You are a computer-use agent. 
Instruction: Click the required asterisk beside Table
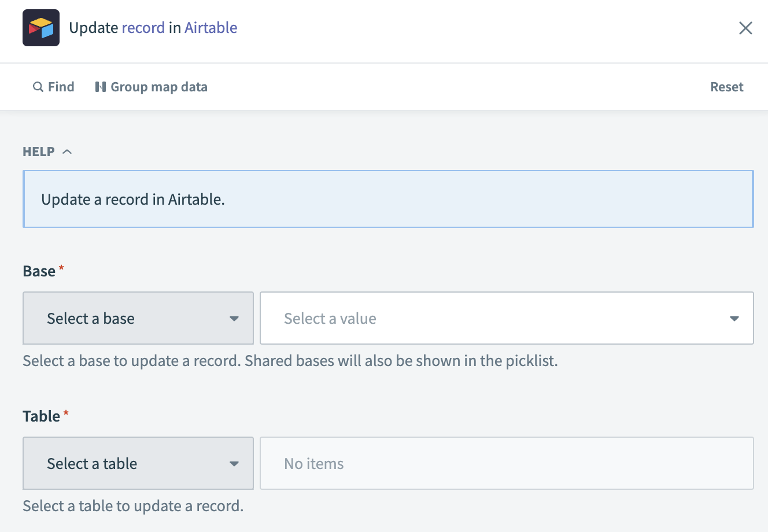(x=65, y=412)
